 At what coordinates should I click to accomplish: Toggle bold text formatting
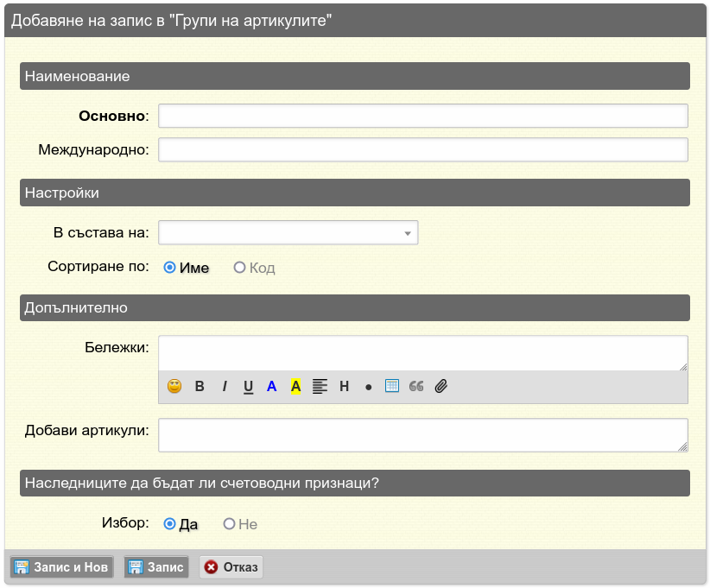(200, 386)
